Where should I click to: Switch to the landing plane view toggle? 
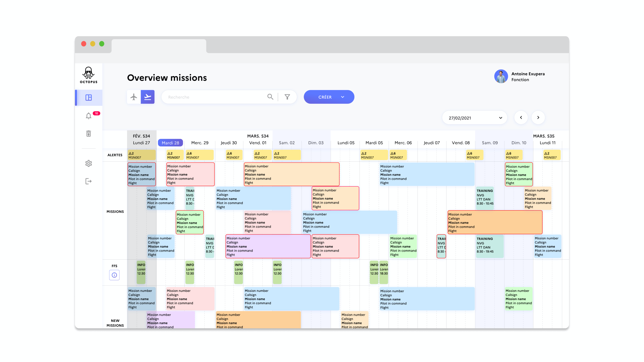point(148,97)
